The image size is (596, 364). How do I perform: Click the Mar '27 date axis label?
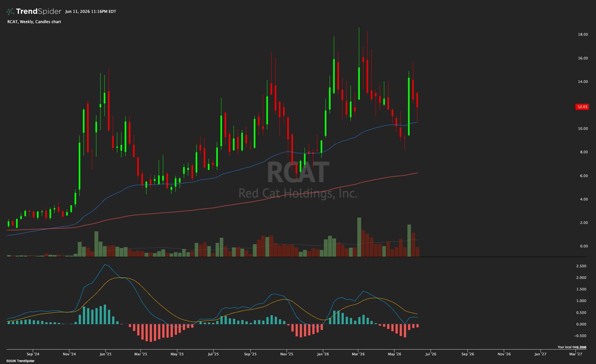[x=576, y=355]
